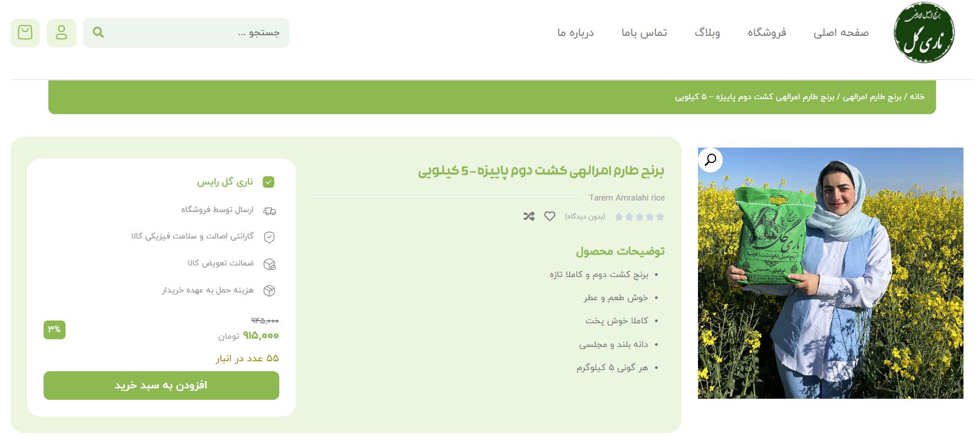980x445 pixels.
Task: Open صفحه اصلی menu item
Action: 841,32
